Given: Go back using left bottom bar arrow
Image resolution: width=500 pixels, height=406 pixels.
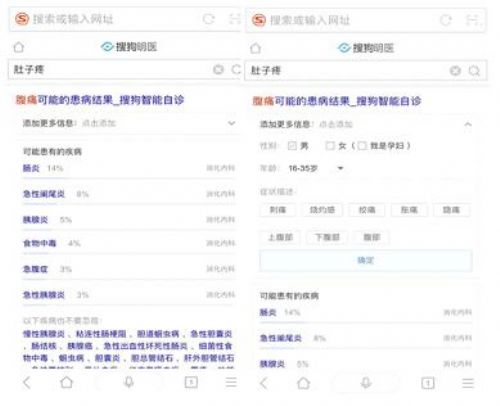Looking at the screenshot, I should pyautogui.click(x=27, y=382).
